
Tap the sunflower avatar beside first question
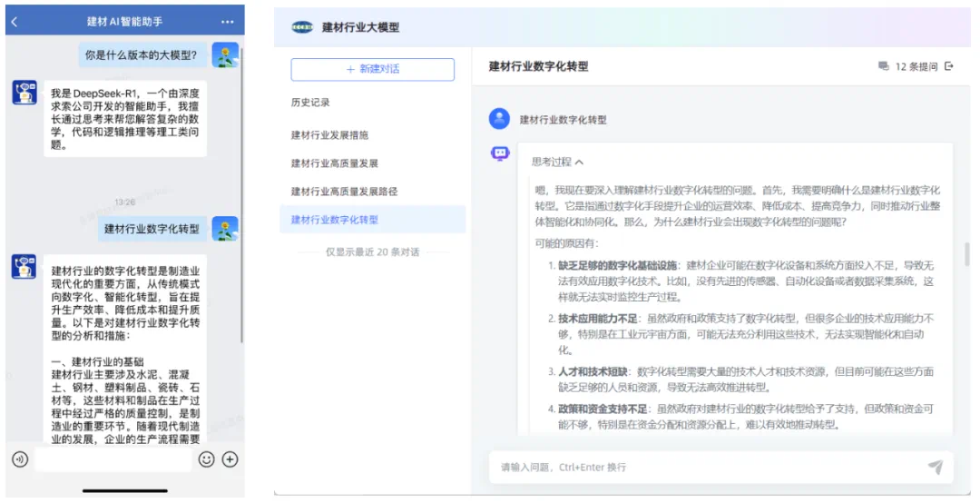pyautogui.click(x=225, y=55)
